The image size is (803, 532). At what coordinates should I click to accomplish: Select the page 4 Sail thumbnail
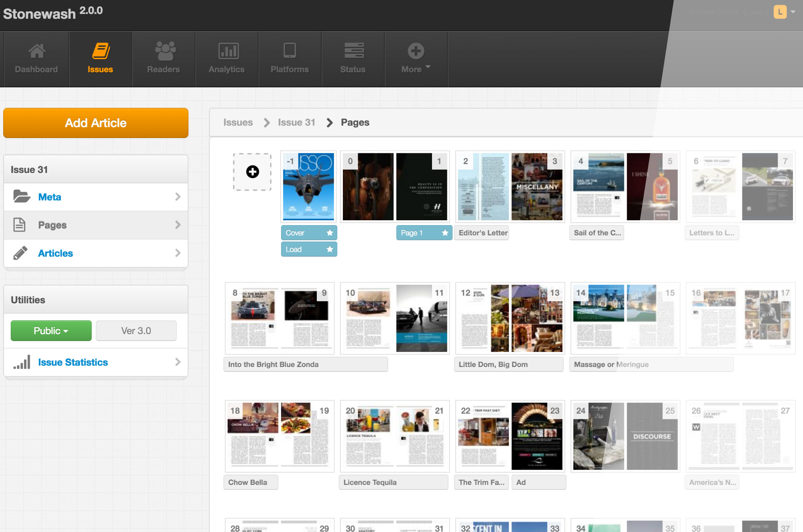tap(599, 187)
